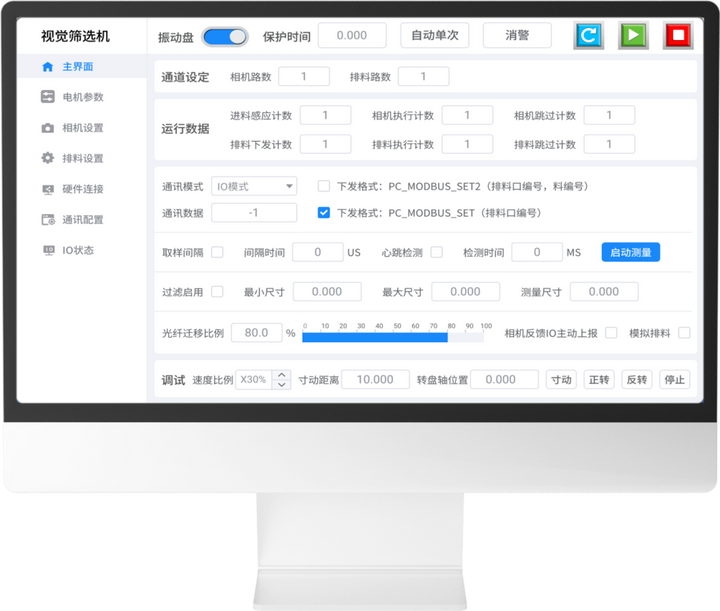720x611 pixels.
Task: Click the 正转 button
Action: (599, 380)
